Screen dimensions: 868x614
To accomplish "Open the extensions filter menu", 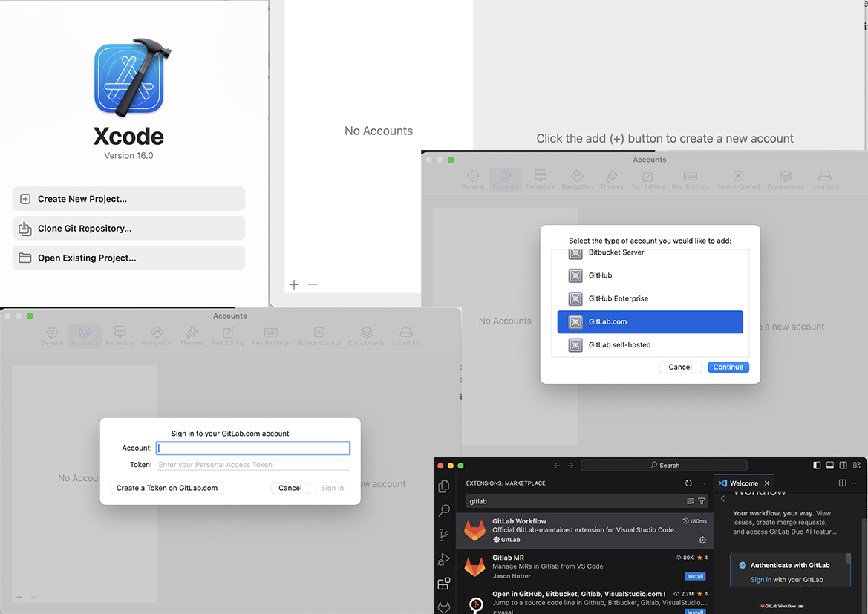I will click(x=702, y=501).
